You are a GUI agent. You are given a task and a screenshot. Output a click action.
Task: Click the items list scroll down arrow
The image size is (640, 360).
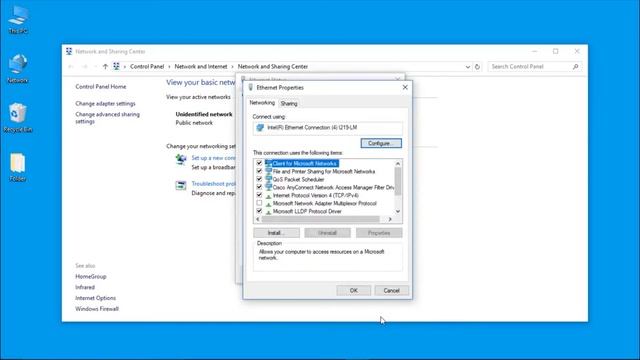398,211
